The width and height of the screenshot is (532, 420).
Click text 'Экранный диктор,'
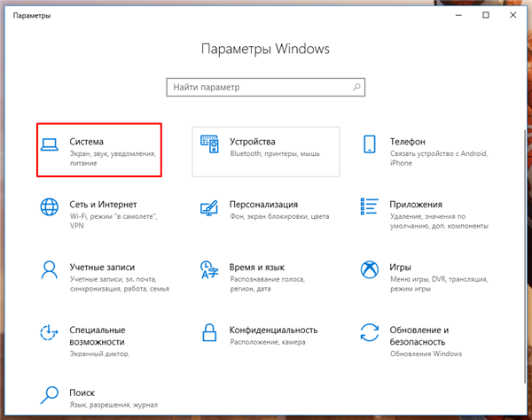(x=99, y=354)
